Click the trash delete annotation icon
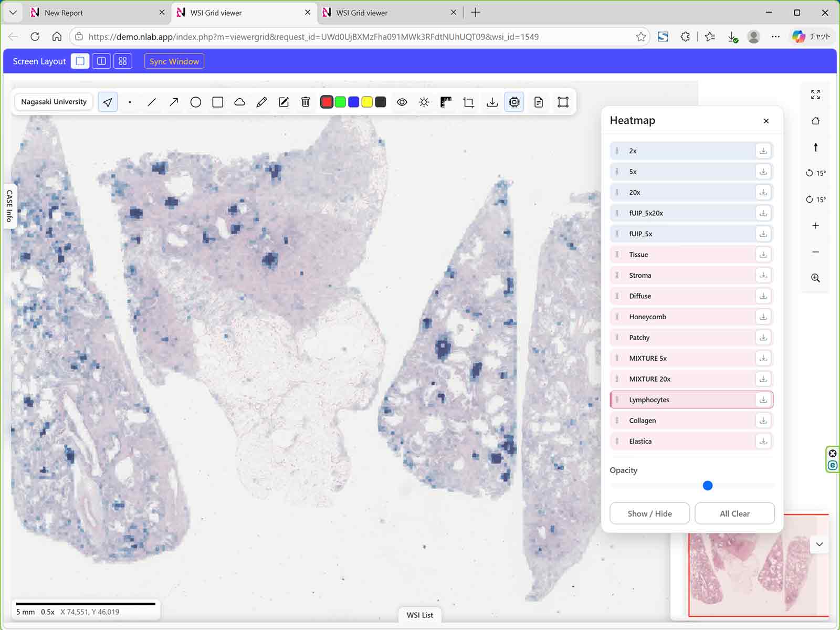 click(306, 102)
